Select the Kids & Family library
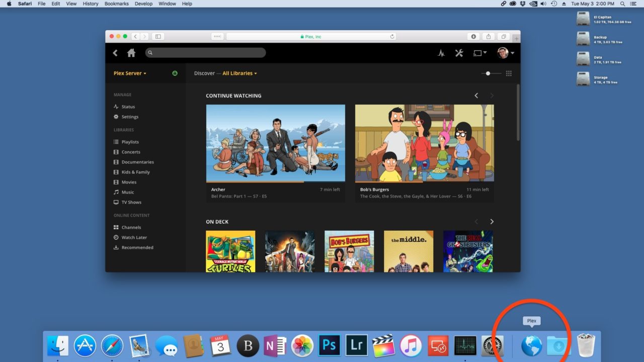Viewport: 644px width, 362px height. tap(131, 172)
